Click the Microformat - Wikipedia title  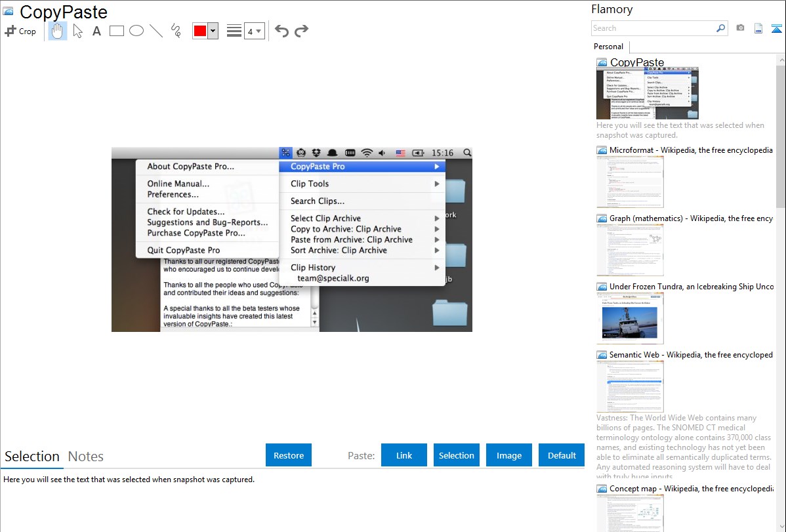click(691, 150)
